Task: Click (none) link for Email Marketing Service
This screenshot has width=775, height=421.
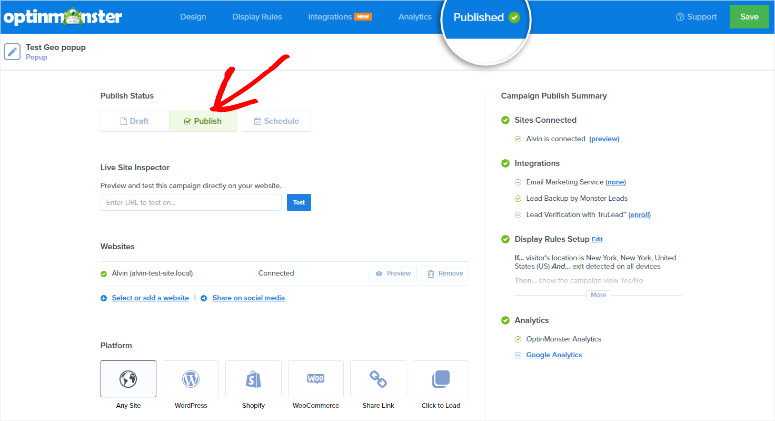Action: (615, 182)
